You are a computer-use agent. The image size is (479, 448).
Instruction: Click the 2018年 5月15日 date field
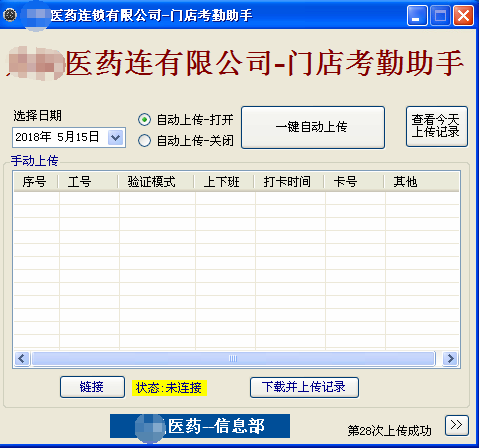coord(69,137)
